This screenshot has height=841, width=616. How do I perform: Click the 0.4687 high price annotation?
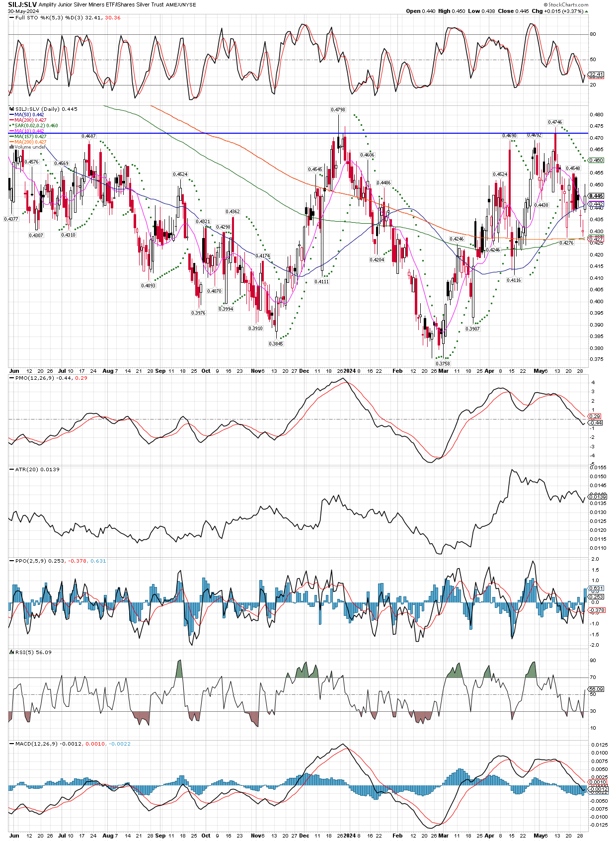tap(88, 136)
